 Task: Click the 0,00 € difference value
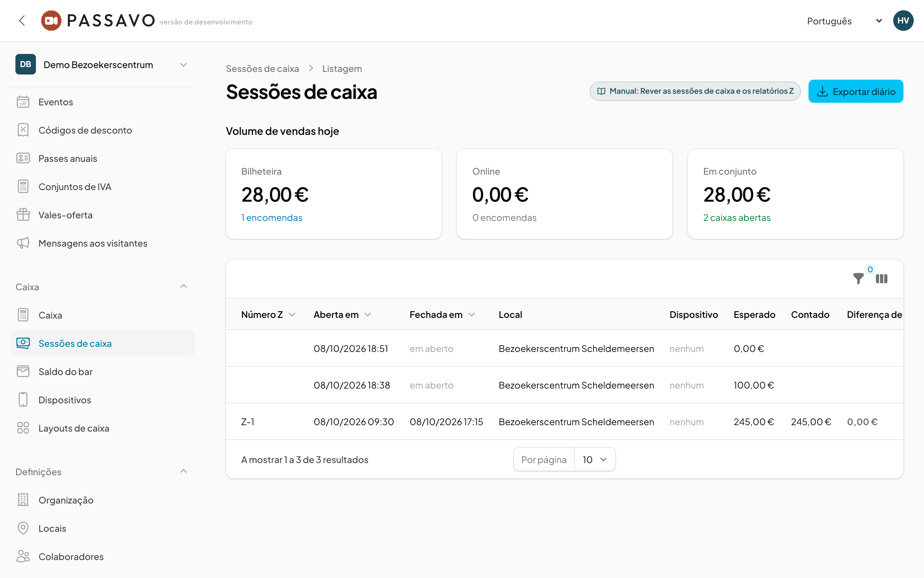coord(862,422)
